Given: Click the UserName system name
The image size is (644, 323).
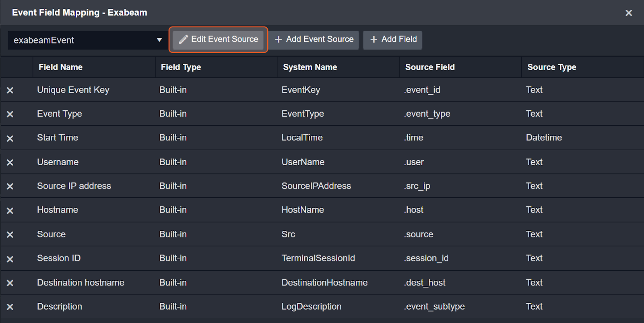Looking at the screenshot, I should pos(303,162).
